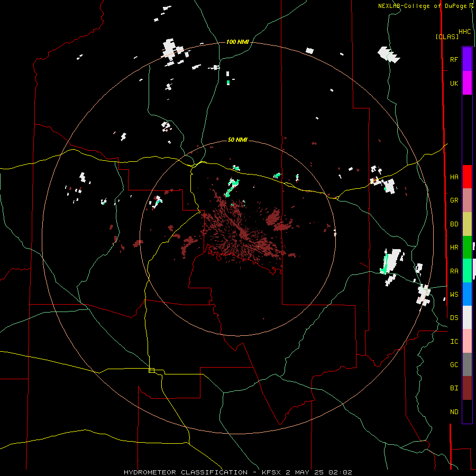This screenshot has height=476, width=476.
Task: Click the UK legend label
Action: (x=454, y=83)
